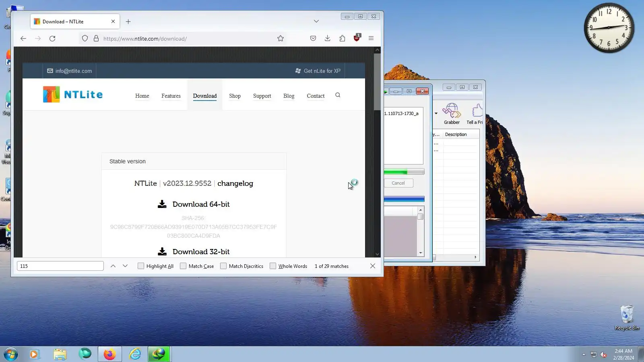The image size is (644, 362).
Task: Open the Shop menu item
Action: coord(235,96)
